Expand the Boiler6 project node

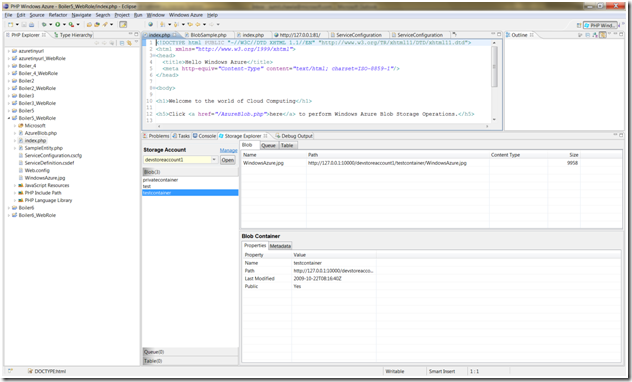pyautogui.click(x=9, y=208)
